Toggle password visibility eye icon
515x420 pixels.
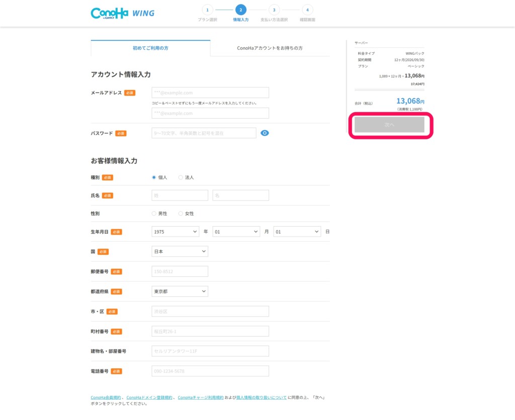click(265, 133)
